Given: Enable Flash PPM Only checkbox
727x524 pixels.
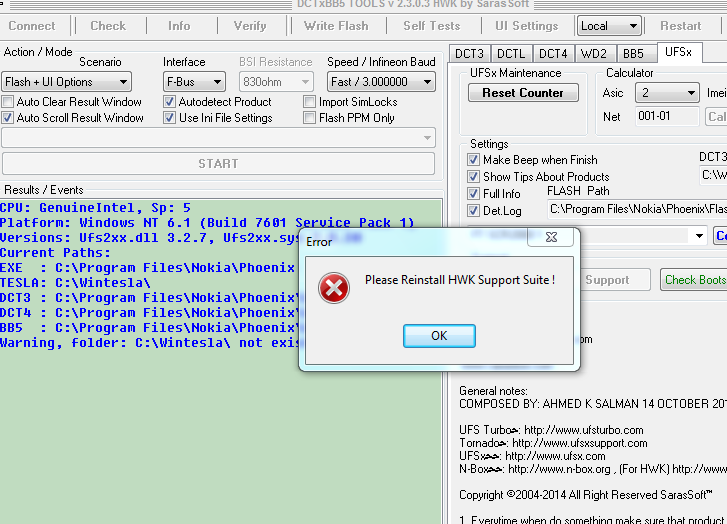Looking at the screenshot, I should coord(309,118).
